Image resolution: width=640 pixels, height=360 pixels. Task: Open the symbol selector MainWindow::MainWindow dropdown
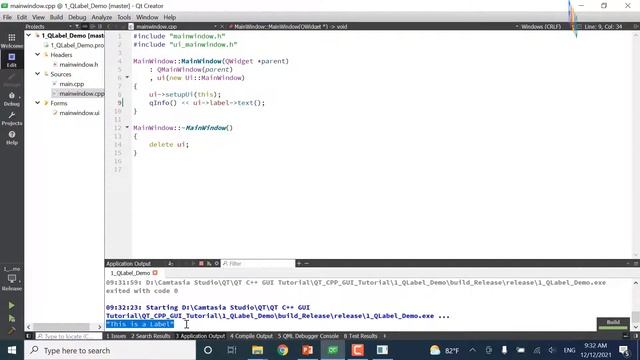(290, 27)
